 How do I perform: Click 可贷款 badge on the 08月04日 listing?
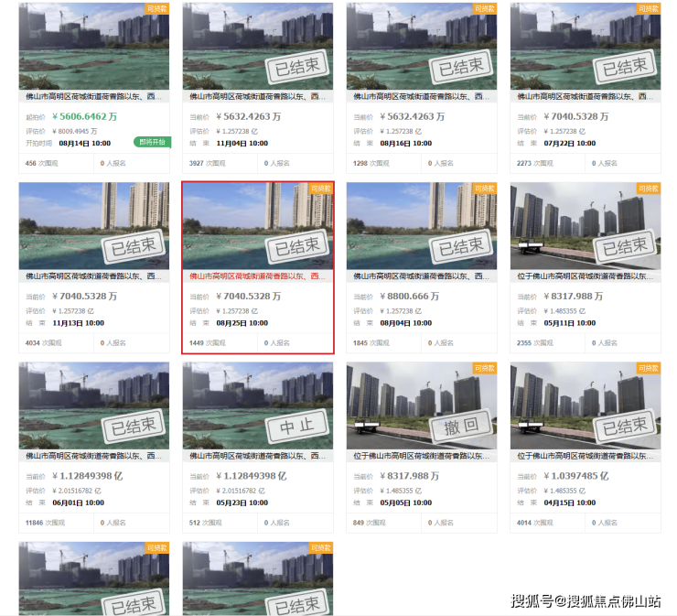(x=485, y=189)
